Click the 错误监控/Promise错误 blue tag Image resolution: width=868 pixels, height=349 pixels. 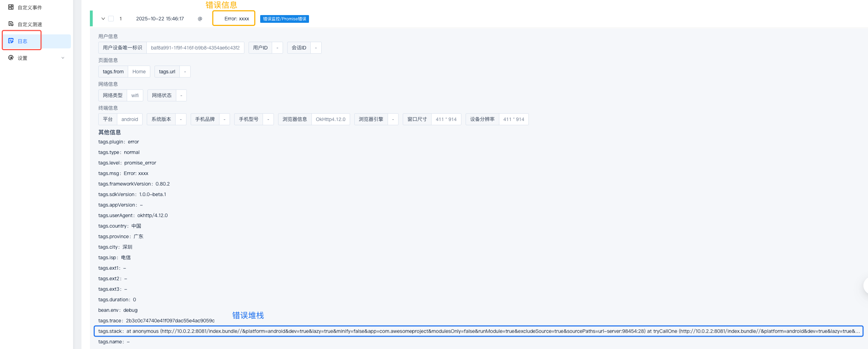pyautogui.click(x=284, y=19)
